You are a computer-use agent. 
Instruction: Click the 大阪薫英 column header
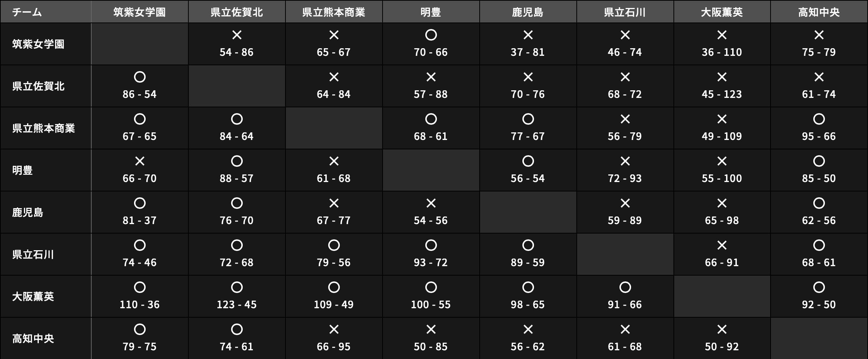click(x=722, y=12)
